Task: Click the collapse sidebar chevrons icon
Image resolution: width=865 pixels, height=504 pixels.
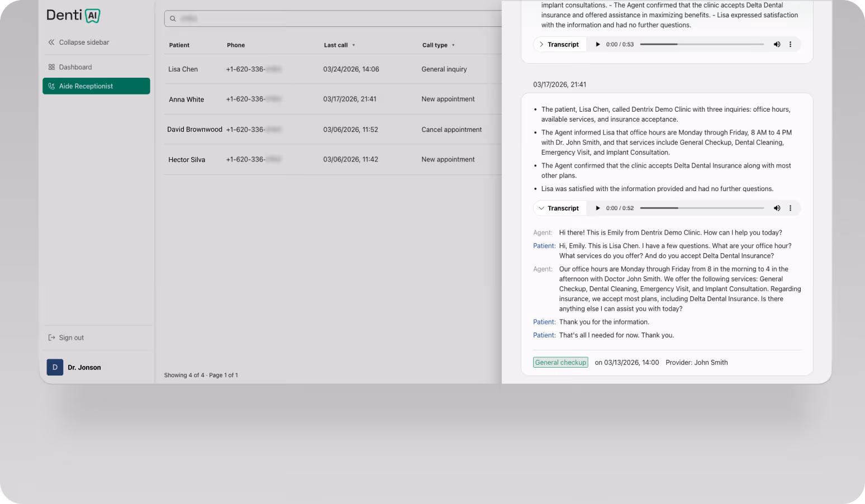Action: click(x=51, y=42)
